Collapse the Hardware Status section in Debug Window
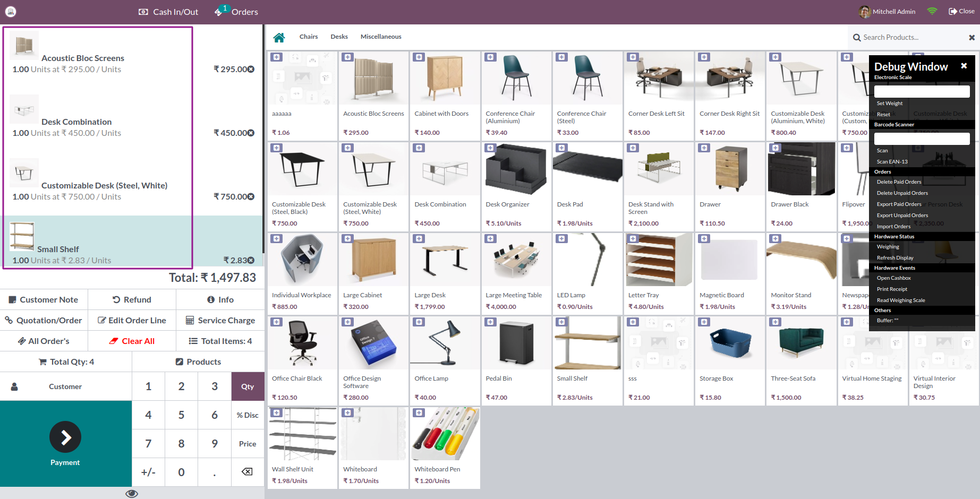Viewport: 980px width, 499px height. click(x=894, y=236)
